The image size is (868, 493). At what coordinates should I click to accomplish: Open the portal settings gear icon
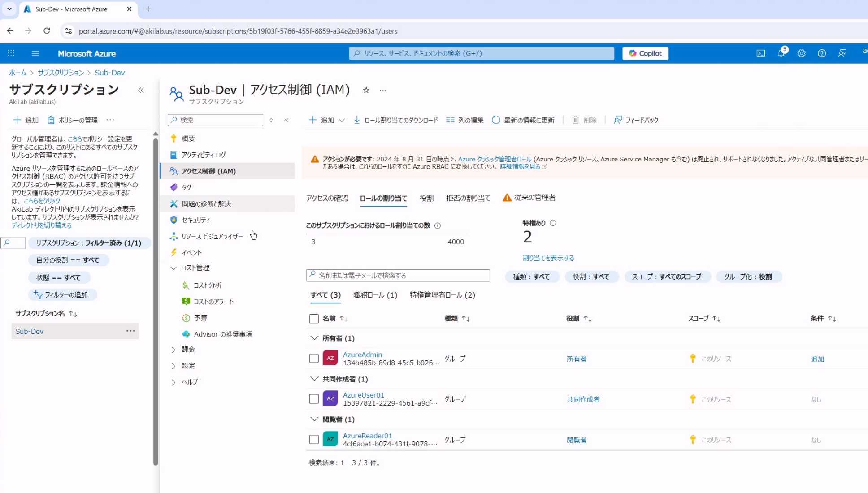click(801, 53)
